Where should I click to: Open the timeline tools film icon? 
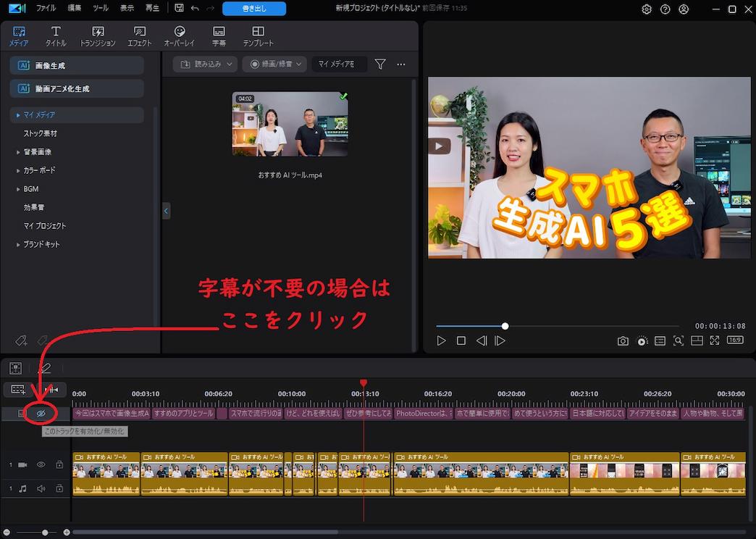click(x=15, y=369)
